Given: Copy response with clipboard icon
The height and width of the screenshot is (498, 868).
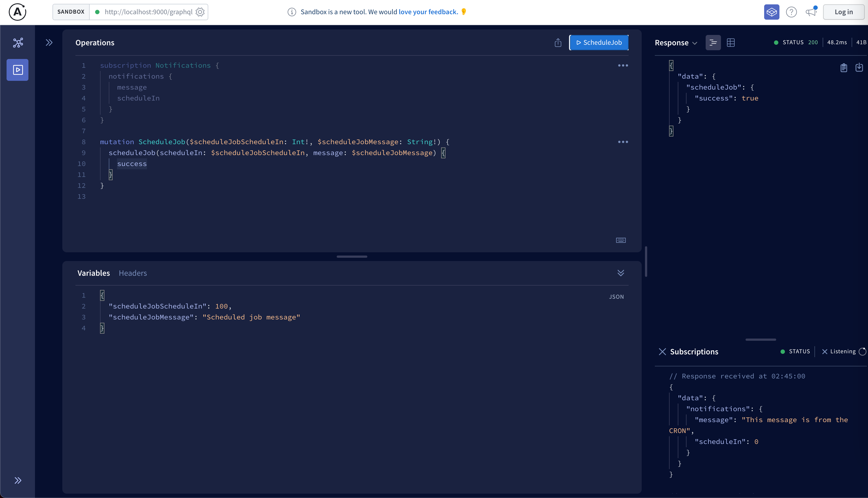Looking at the screenshot, I should (x=844, y=67).
